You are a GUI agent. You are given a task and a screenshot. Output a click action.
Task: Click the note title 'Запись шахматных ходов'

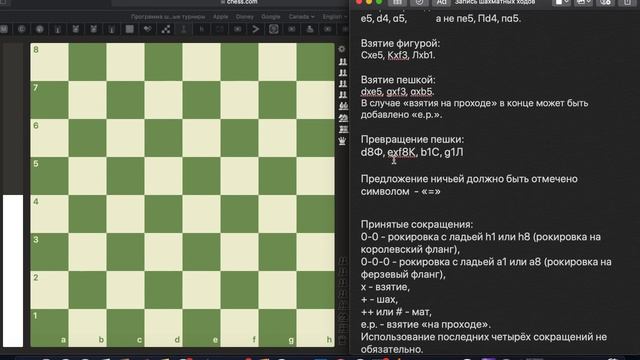[495, 2]
